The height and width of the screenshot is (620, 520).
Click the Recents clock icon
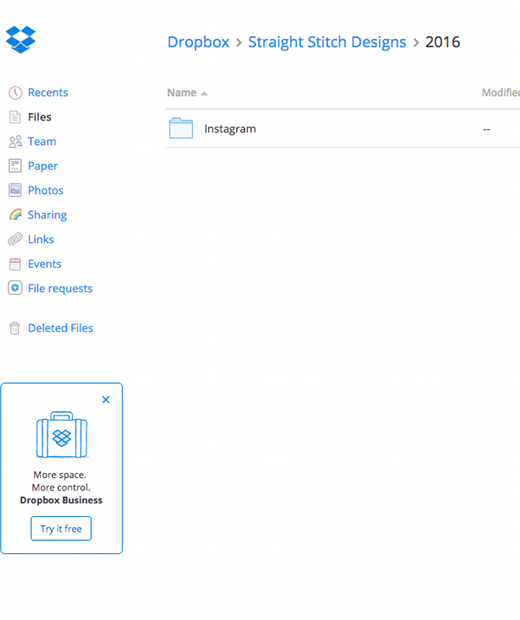point(15,93)
